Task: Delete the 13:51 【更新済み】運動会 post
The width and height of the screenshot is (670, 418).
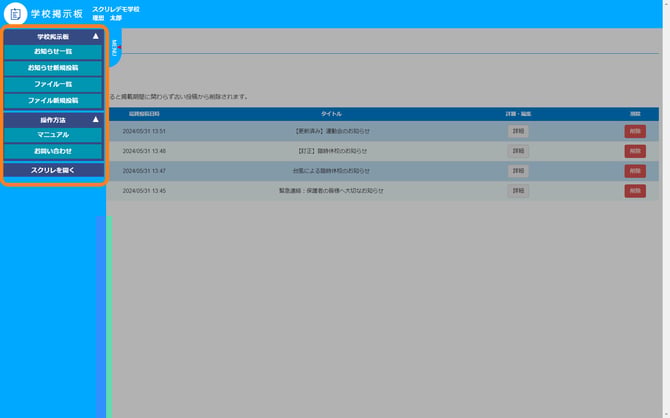Action: coord(635,131)
